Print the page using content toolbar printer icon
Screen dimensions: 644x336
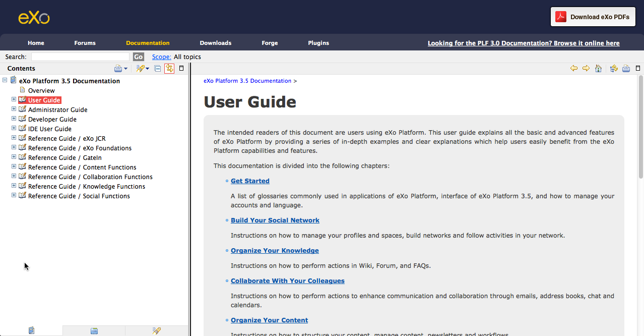[626, 69]
